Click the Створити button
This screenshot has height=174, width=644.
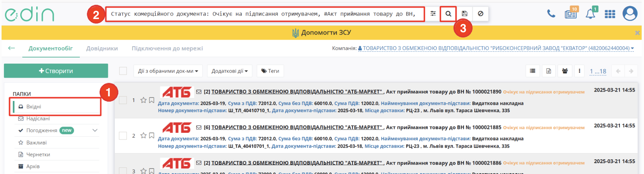tap(56, 71)
